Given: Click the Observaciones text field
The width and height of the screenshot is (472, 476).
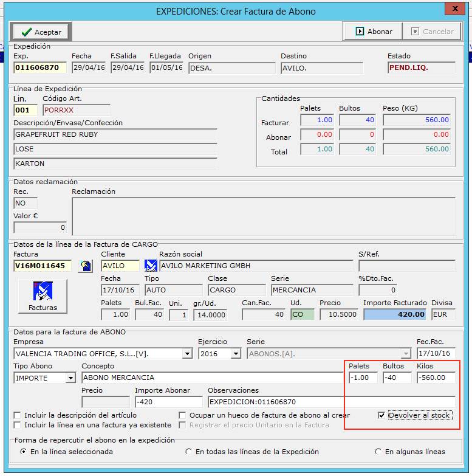Looking at the screenshot, I should [331, 402].
